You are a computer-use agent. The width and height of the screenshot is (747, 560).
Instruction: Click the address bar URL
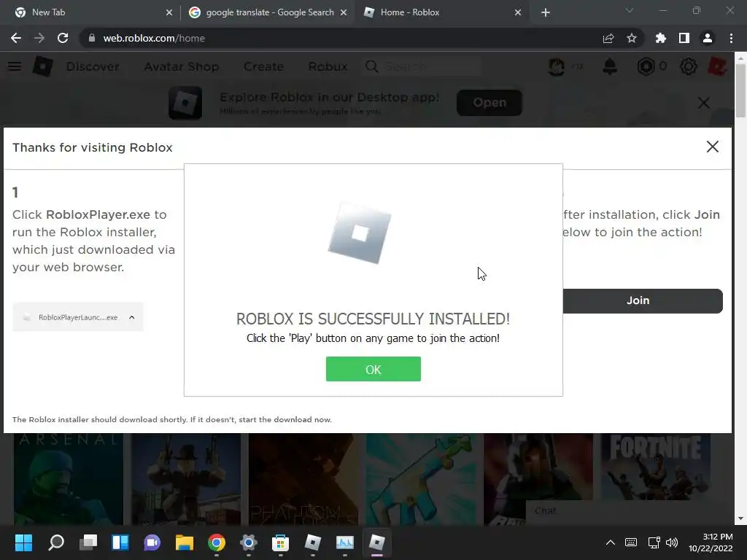[154, 38]
